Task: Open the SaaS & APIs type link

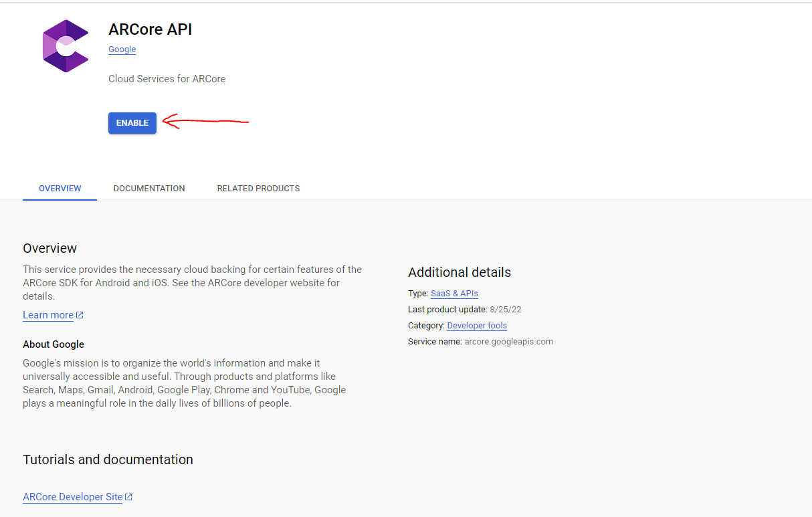Action: (x=454, y=294)
